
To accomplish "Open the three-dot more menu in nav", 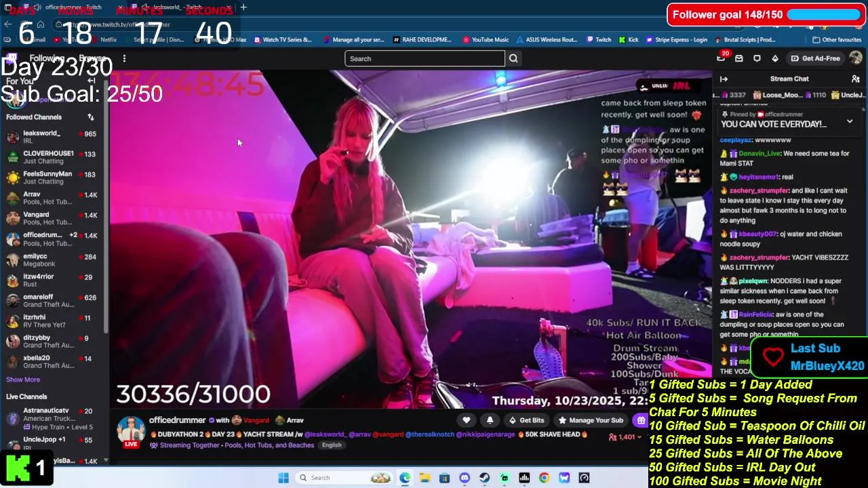I will pos(124,59).
